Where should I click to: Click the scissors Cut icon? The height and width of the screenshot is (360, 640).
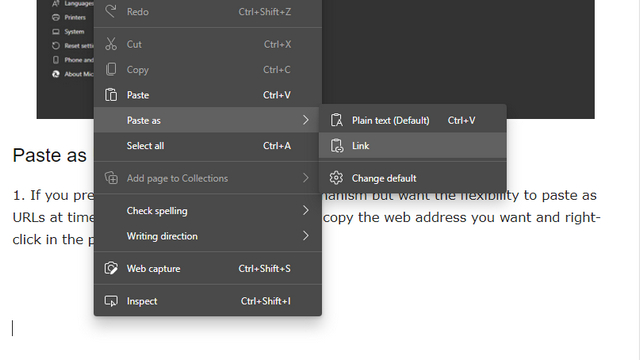point(111,44)
